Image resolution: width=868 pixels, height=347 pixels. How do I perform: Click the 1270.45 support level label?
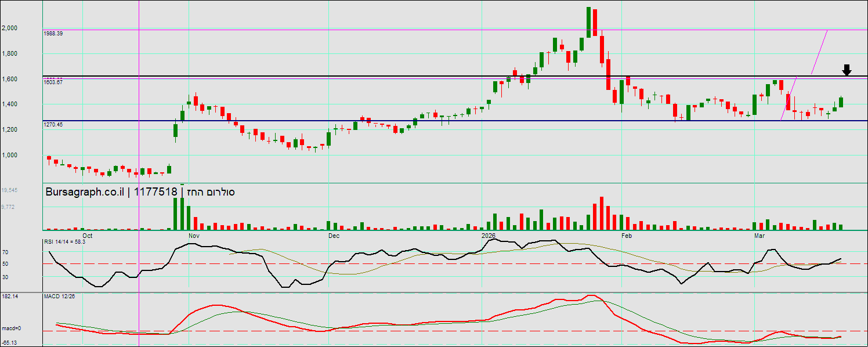coord(53,125)
